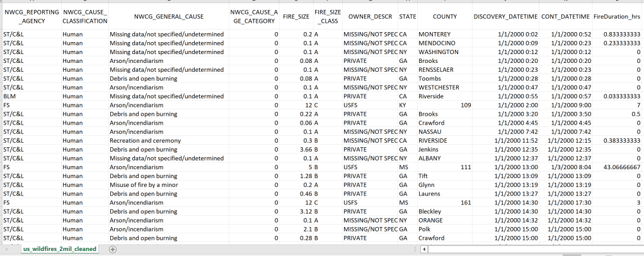644x256 pixels.
Task: Click the cell with county Bleckley
Action: [431, 211]
